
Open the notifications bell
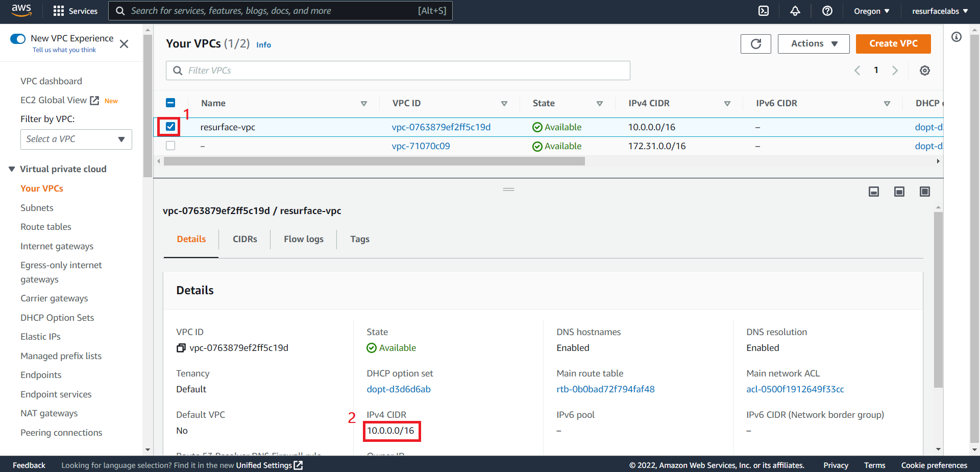[x=795, y=11]
